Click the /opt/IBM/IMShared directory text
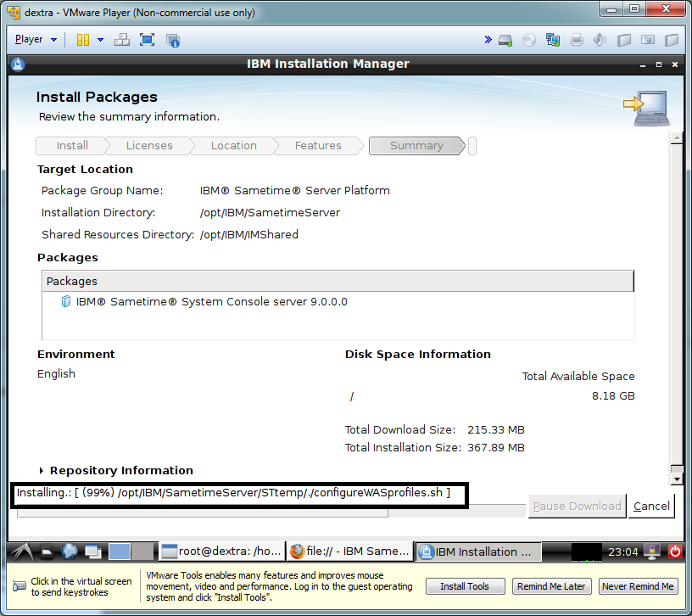 click(249, 235)
